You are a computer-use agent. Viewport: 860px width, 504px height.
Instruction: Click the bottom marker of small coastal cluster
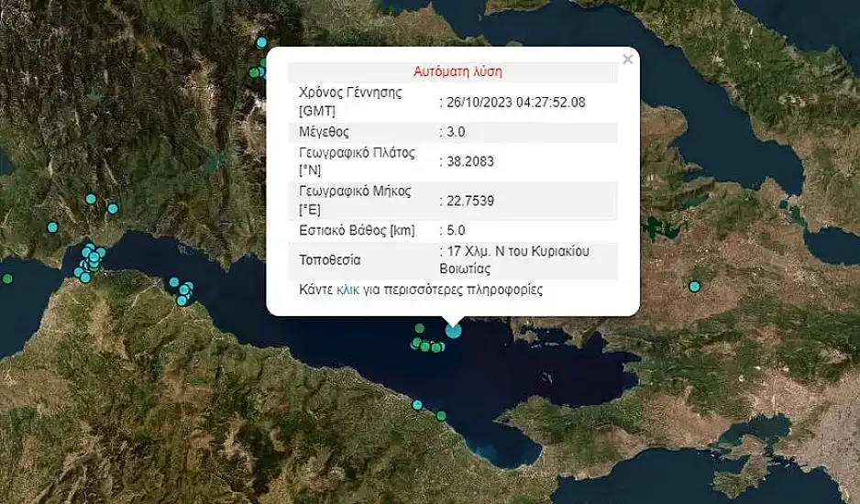coord(182,301)
